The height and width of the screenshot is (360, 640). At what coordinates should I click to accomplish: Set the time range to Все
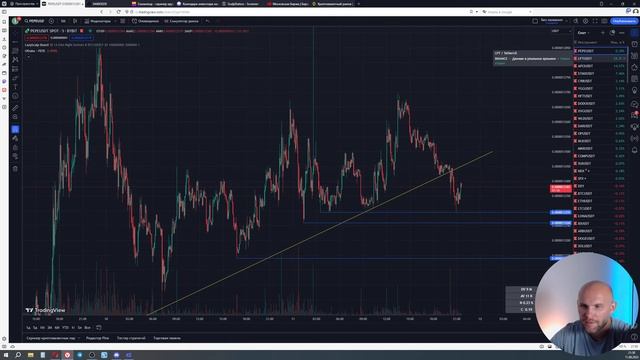click(x=87, y=328)
